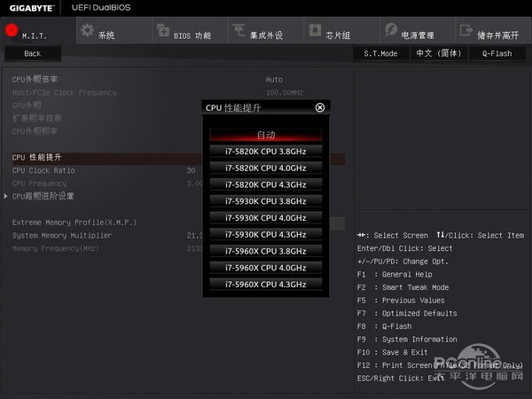Click the Back button
The image size is (532, 399).
33,53
